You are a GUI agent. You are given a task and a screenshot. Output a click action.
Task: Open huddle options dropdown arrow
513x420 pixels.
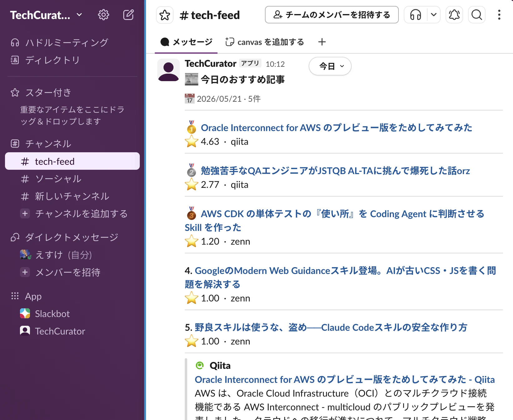pyautogui.click(x=433, y=15)
